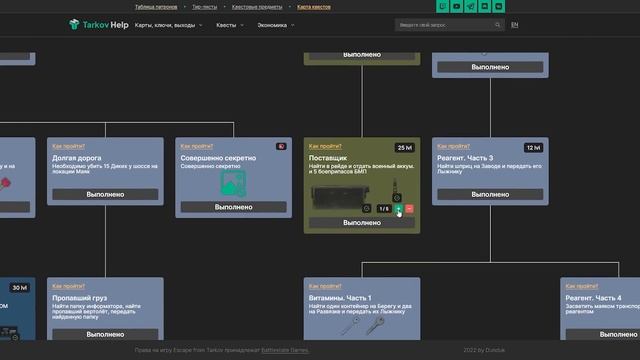Screen dimensions: 640x360
Task: Open the Telegram social link icon
Action: click(x=470, y=6)
